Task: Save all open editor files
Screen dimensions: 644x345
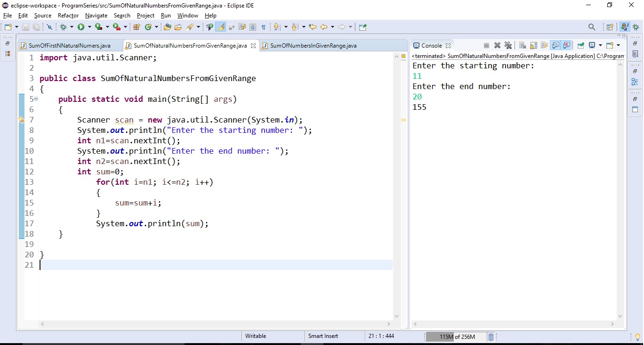Action: (36, 27)
